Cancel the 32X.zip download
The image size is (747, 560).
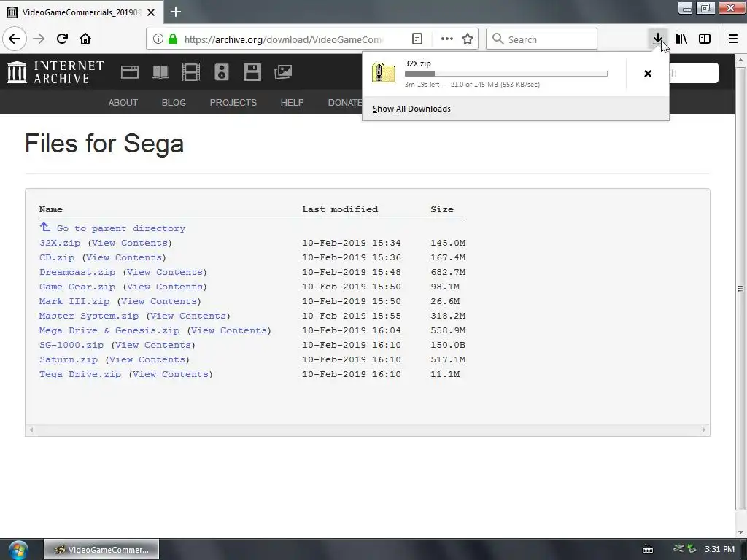pos(648,74)
